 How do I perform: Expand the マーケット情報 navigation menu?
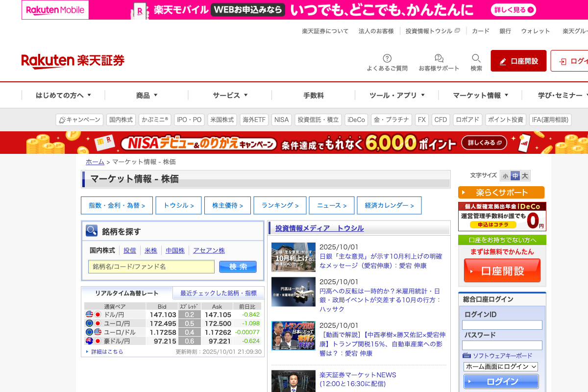pos(480,96)
